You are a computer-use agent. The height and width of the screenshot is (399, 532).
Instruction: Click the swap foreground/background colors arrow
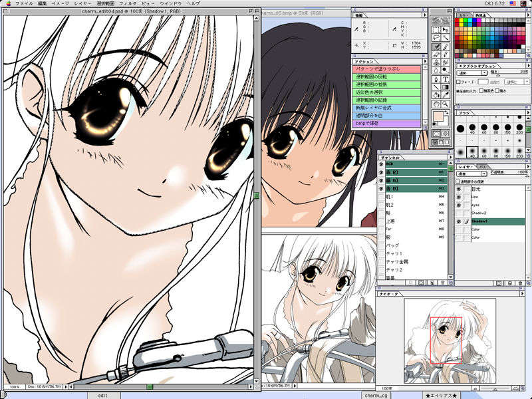pyautogui.click(x=447, y=113)
